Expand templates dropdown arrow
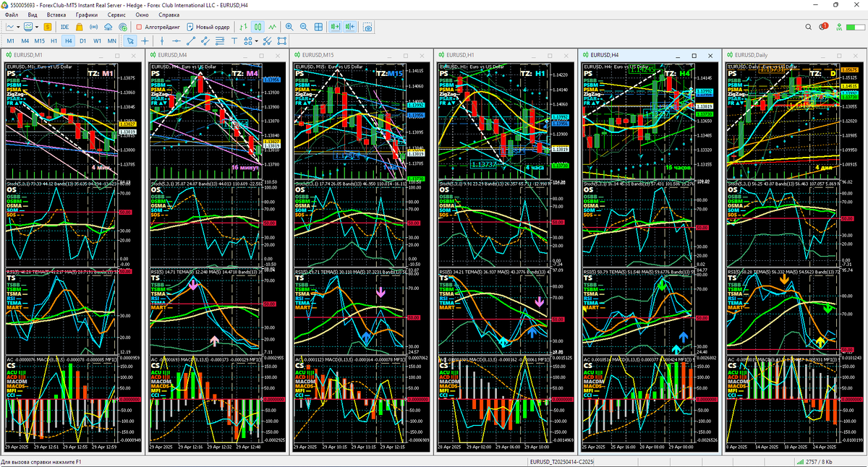The height and width of the screenshot is (467, 868). pyautogui.click(x=37, y=27)
